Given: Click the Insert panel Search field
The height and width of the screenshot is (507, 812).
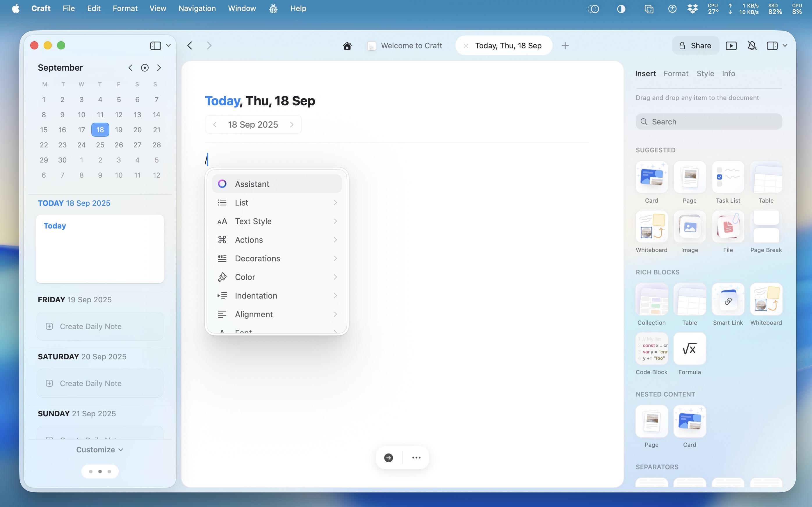Looking at the screenshot, I should tap(709, 122).
